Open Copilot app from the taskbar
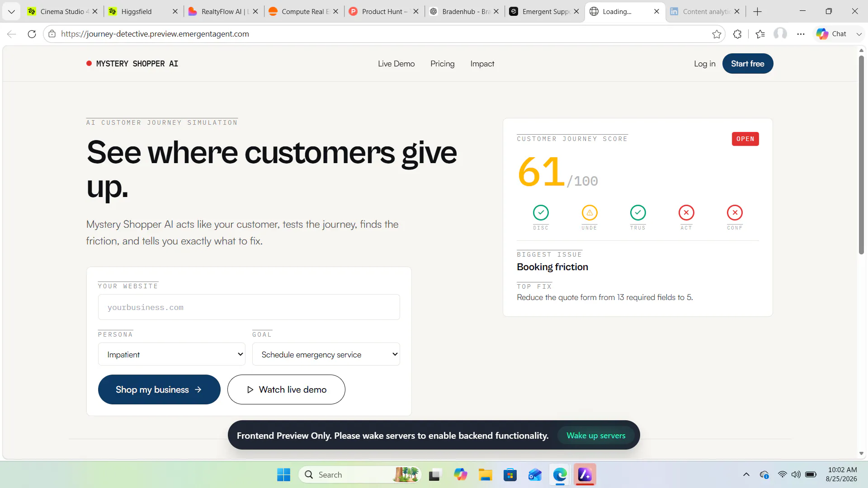868x488 pixels. coord(460,475)
